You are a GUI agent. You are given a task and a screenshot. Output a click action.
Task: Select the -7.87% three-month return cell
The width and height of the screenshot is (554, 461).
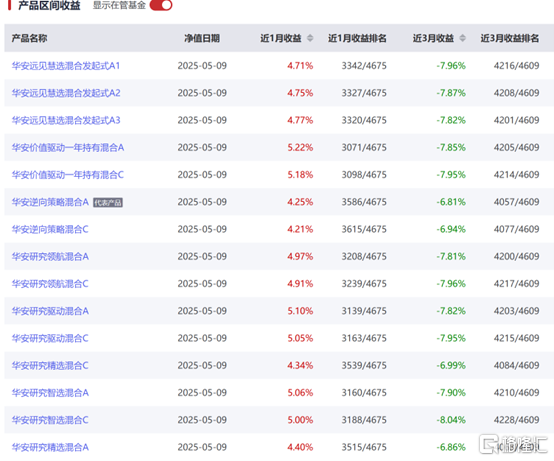[x=451, y=93]
